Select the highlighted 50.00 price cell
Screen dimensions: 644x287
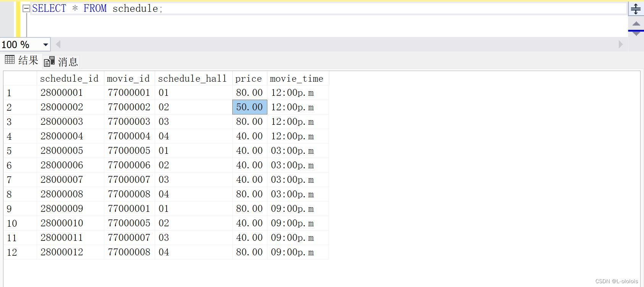[249, 107]
